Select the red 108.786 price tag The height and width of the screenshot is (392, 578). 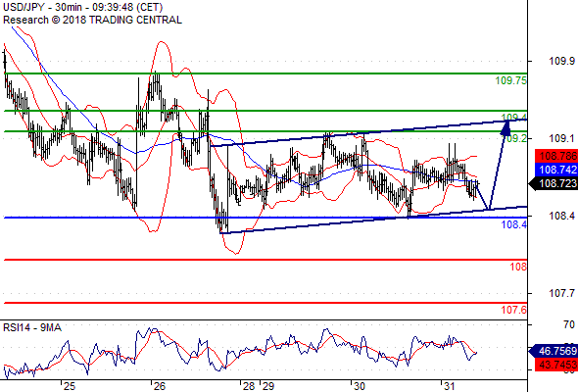click(555, 156)
